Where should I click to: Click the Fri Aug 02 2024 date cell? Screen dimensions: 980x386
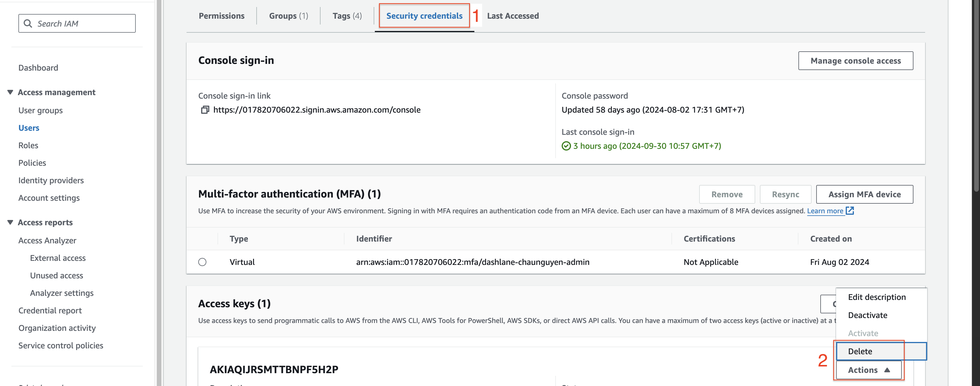tap(840, 262)
